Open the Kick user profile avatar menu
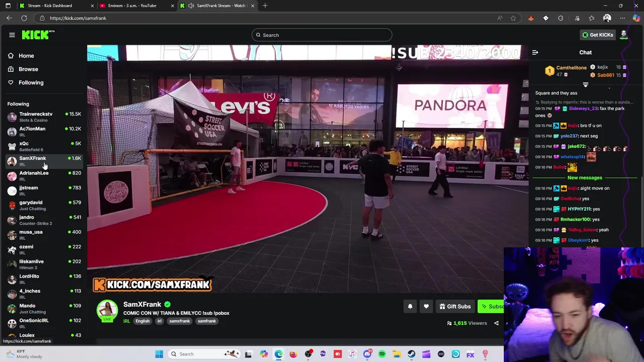The width and height of the screenshot is (644, 362). tap(624, 35)
